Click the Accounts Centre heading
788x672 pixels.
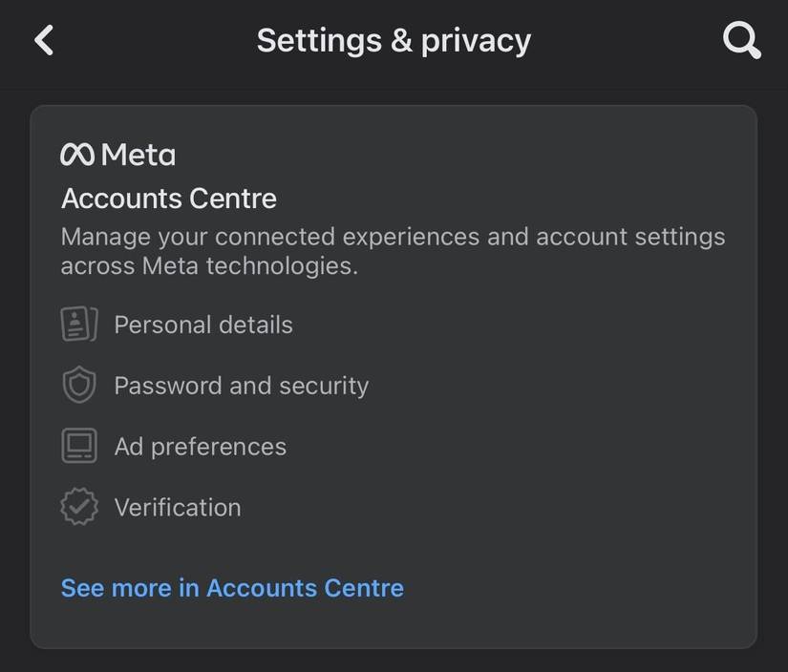(168, 199)
